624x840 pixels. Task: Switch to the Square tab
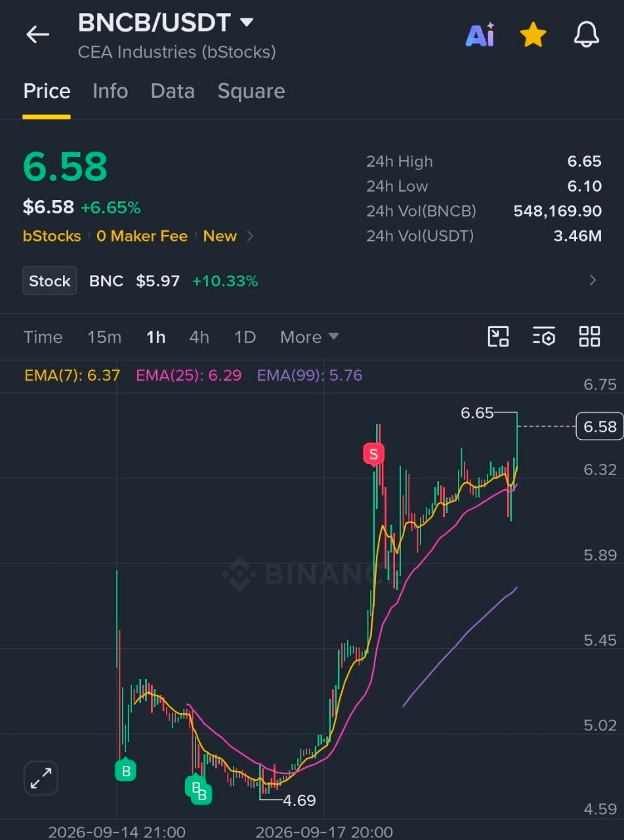click(251, 91)
